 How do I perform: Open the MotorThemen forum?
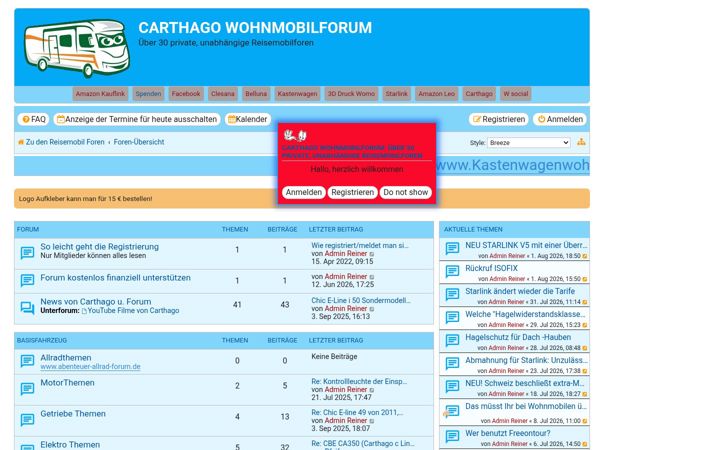(68, 383)
